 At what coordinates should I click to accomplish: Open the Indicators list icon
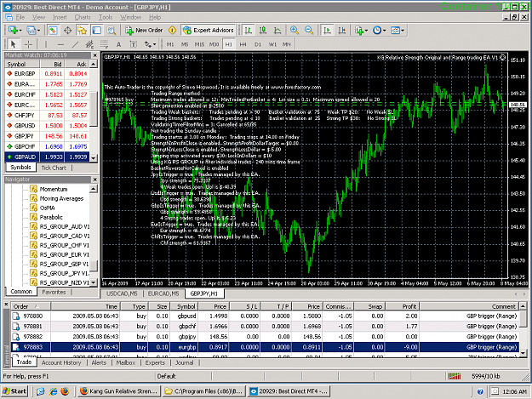359,30
